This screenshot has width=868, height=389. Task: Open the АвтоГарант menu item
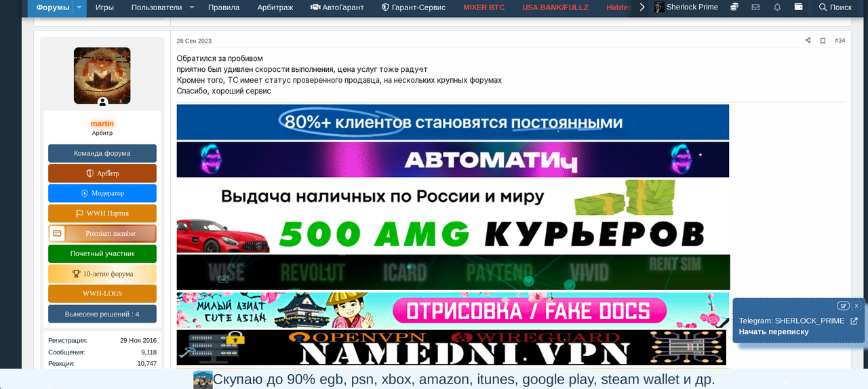pos(337,7)
